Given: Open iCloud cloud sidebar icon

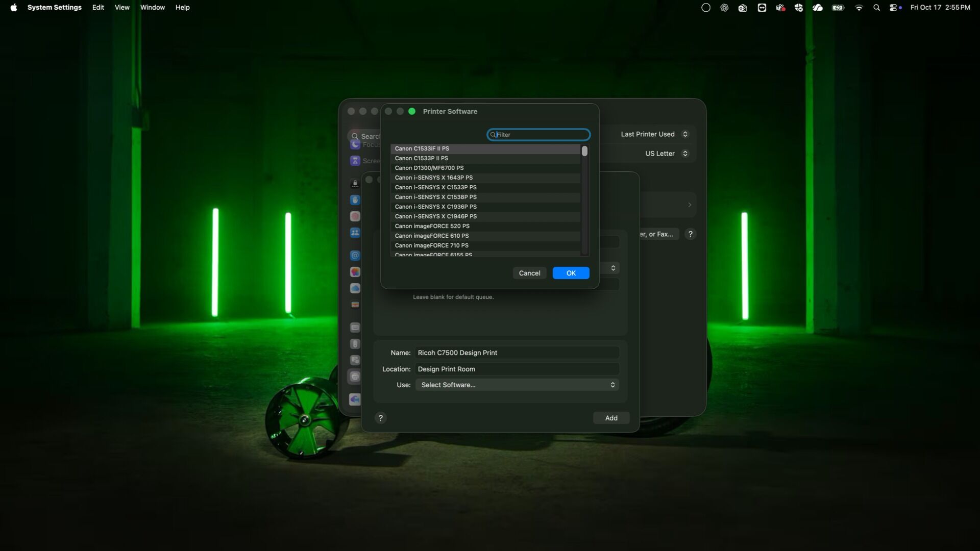Looking at the screenshot, I should tap(355, 288).
